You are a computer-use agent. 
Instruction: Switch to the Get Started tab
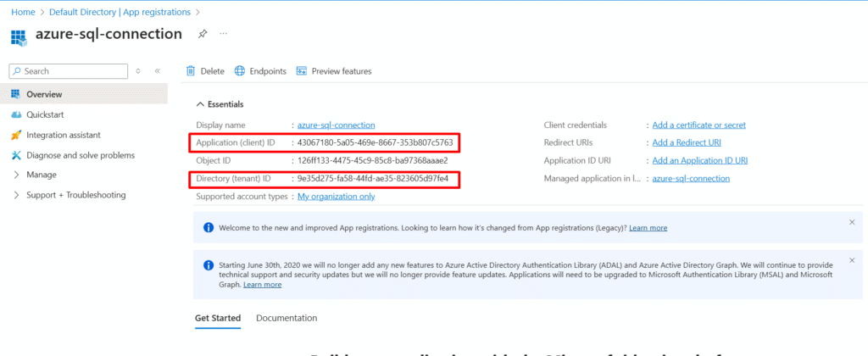(218, 319)
